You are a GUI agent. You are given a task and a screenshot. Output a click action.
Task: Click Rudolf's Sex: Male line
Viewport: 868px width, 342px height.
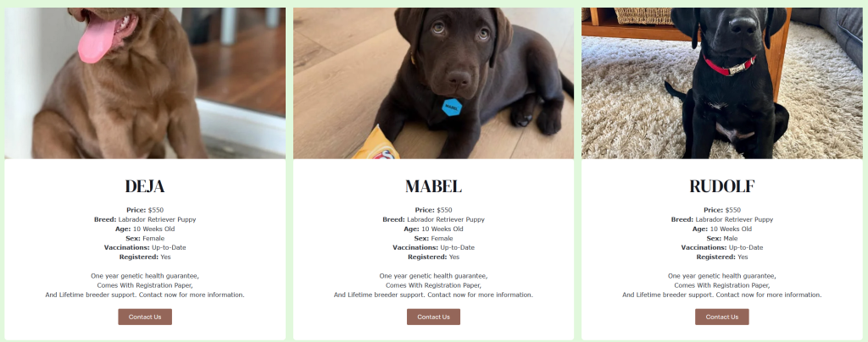point(722,238)
